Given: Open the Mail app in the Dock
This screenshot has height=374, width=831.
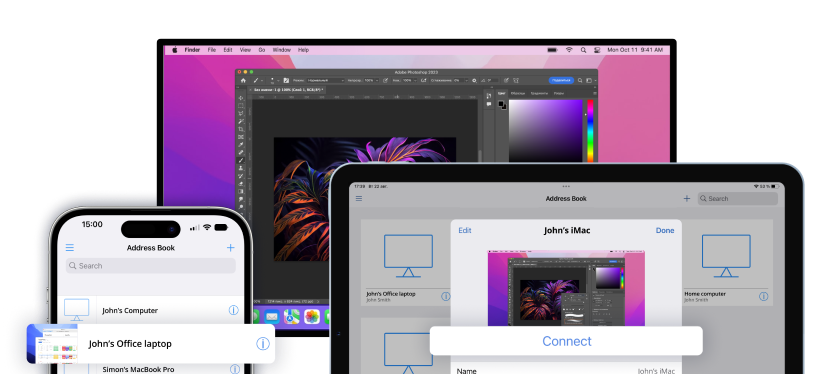Looking at the screenshot, I should pos(272,317).
